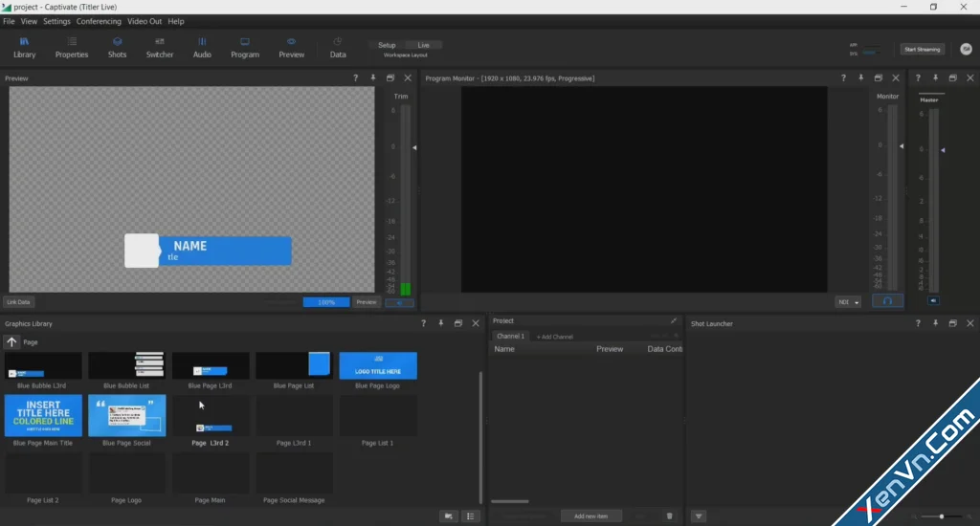Image resolution: width=980 pixels, height=526 pixels.
Task: Pin the Master audio panel
Action: point(936,78)
